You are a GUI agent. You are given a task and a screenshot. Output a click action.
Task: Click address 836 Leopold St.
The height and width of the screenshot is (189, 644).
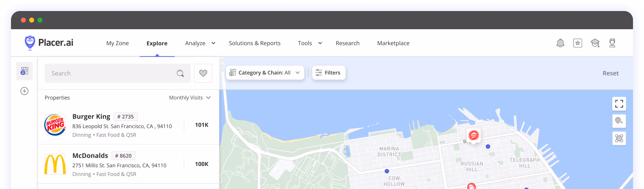122,126
